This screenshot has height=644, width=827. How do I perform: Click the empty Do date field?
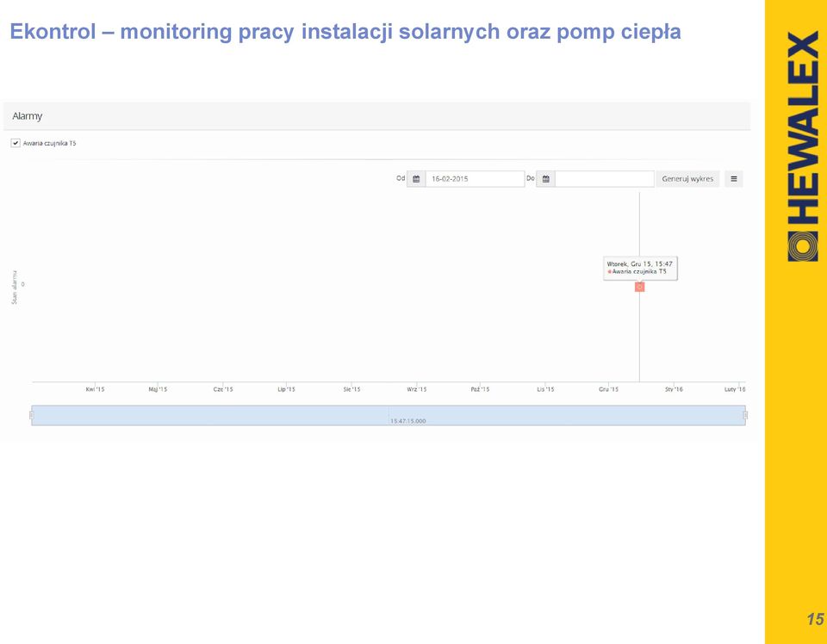(605, 179)
